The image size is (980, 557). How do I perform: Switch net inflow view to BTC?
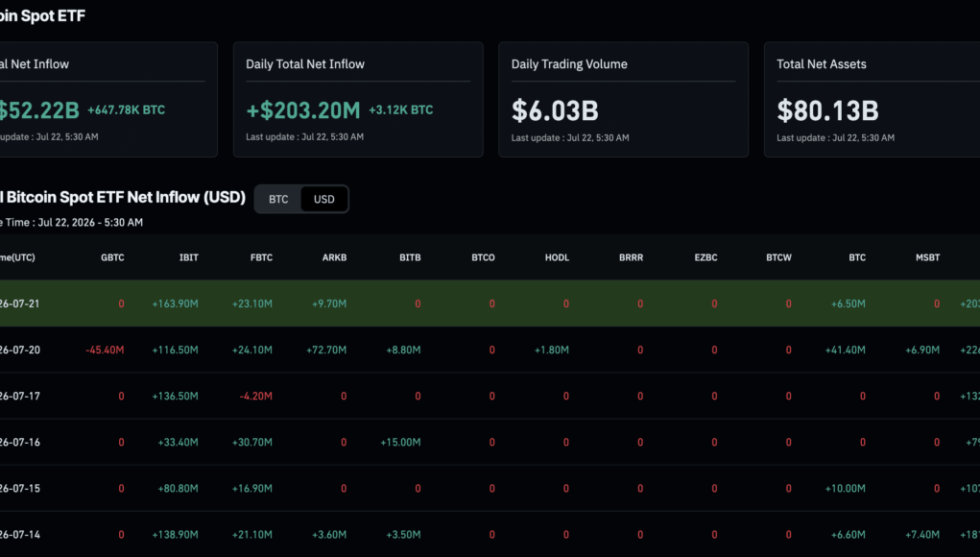click(x=278, y=200)
